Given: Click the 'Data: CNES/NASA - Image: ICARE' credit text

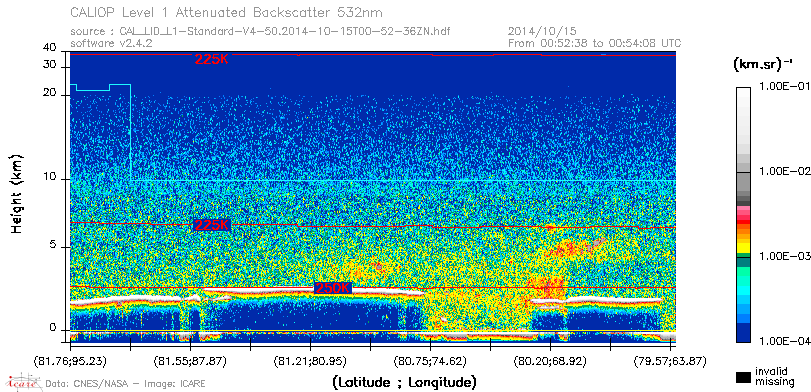Looking at the screenshot, I should tap(125, 384).
